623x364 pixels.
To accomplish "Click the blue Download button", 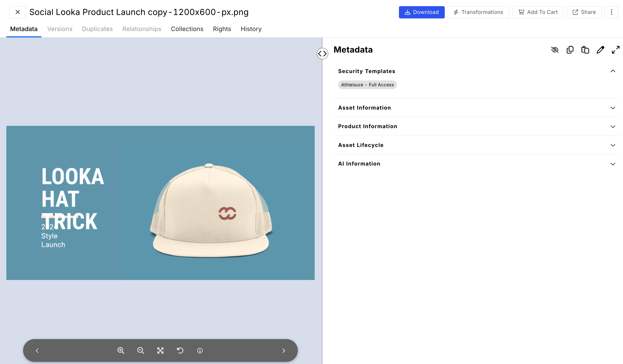I will tap(422, 12).
